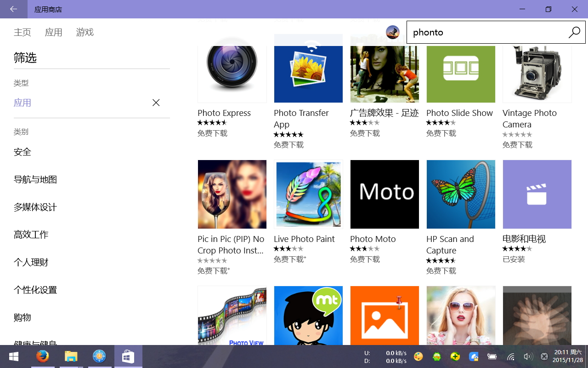Open the compass browser icon on taskbar

(99, 356)
